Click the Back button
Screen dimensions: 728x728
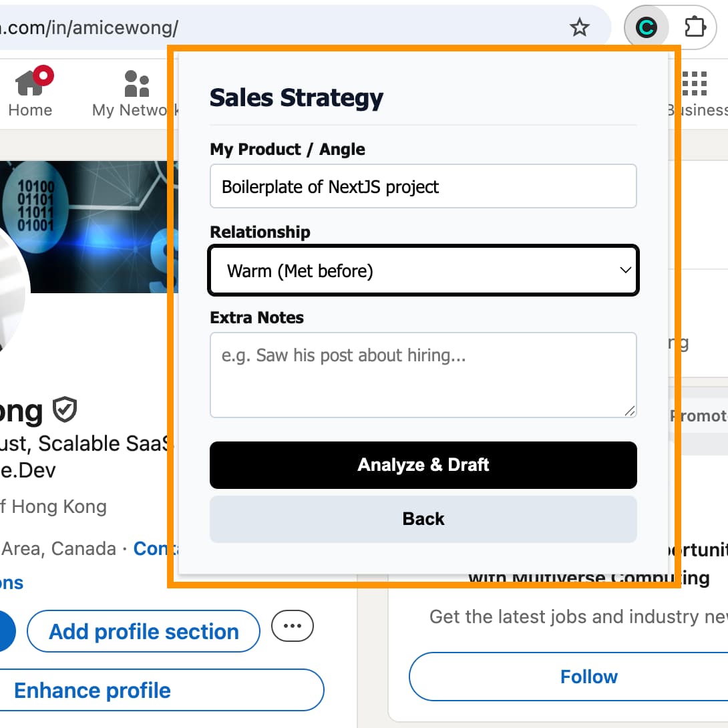point(423,519)
